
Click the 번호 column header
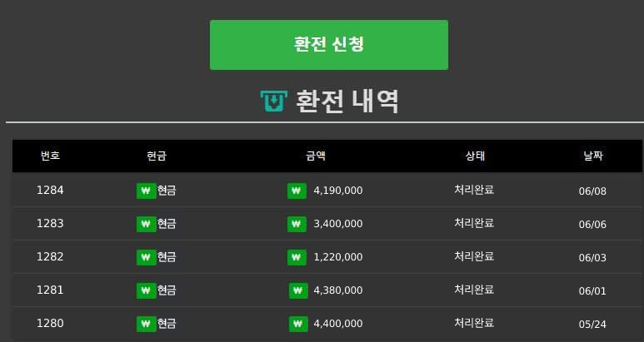50,156
